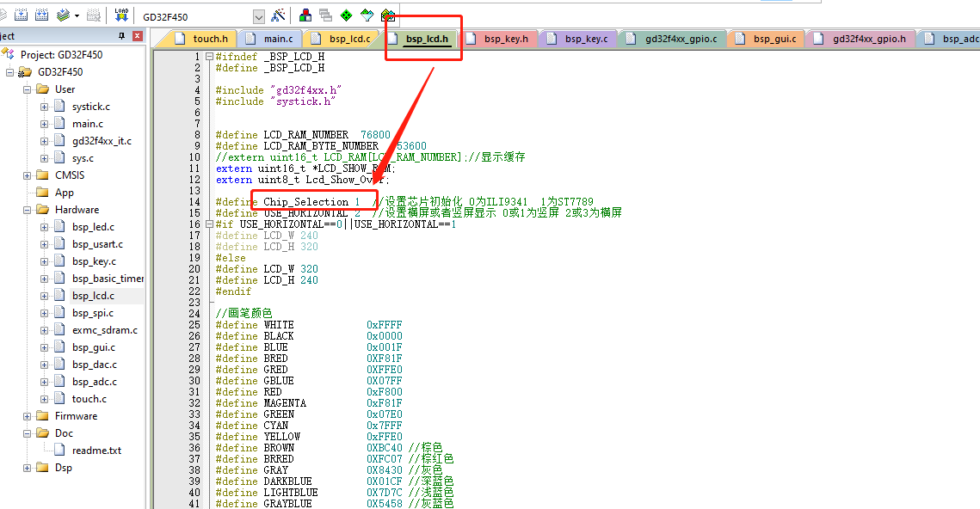Select bsp_adc.c in project tree
The width and height of the screenshot is (980, 509).
[x=95, y=382]
